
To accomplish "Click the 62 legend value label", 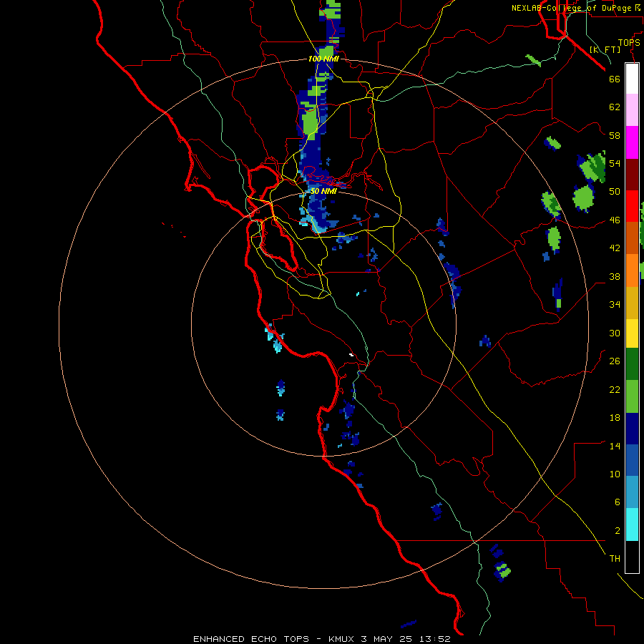I will (x=615, y=107).
